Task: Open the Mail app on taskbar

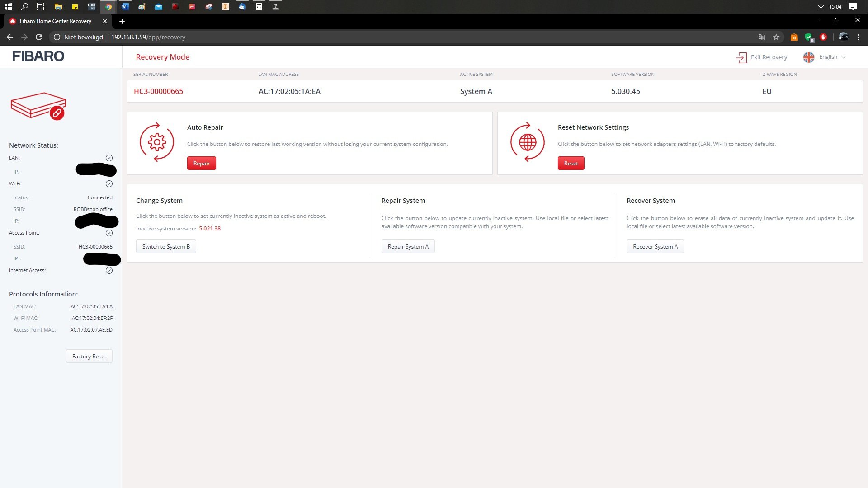Action: [159, 6]
